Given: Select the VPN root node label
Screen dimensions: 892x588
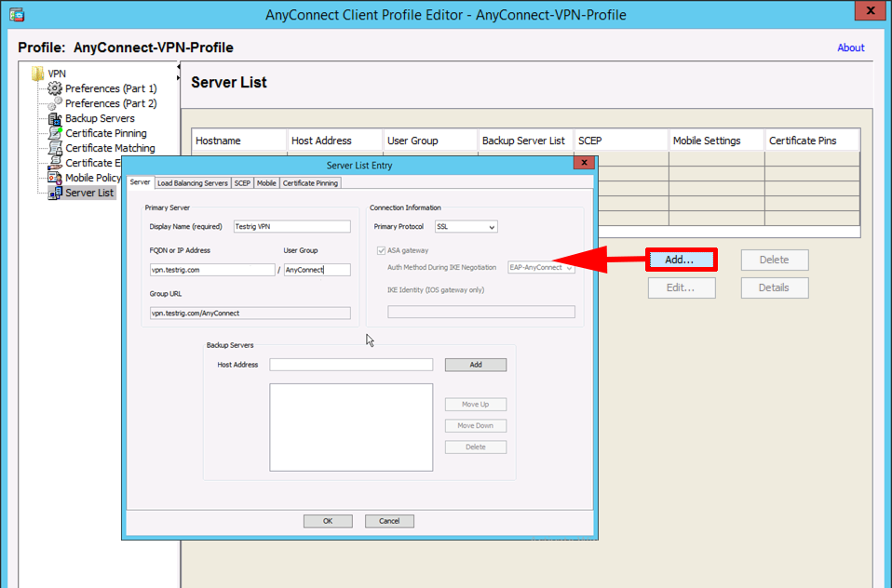Looking at the screenshot, I should click(57, 73).
